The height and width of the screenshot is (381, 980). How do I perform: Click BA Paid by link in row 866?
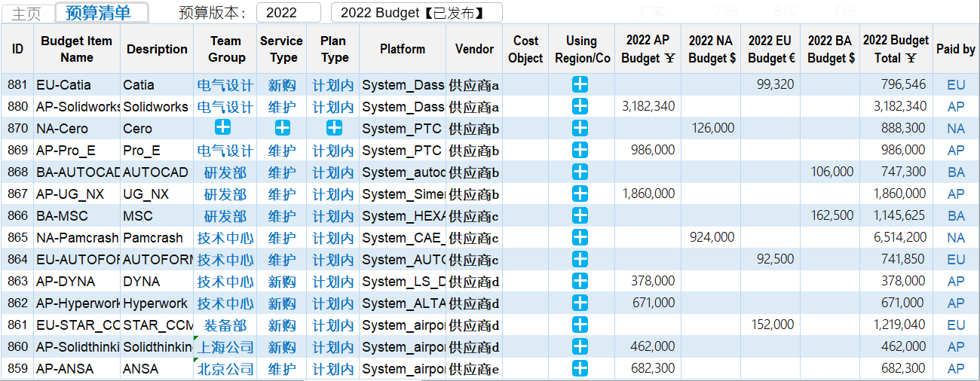pos(956,216)
